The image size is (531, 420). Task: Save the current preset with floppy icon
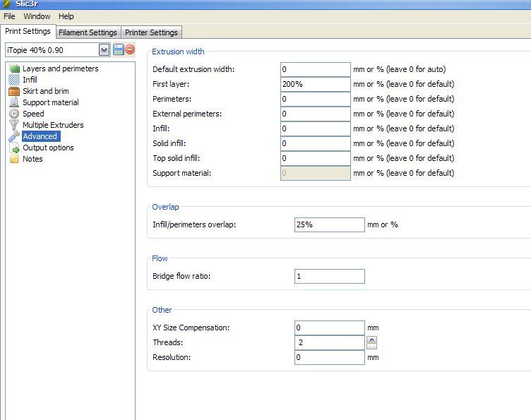pyautogui.click(x=119, y=49)
